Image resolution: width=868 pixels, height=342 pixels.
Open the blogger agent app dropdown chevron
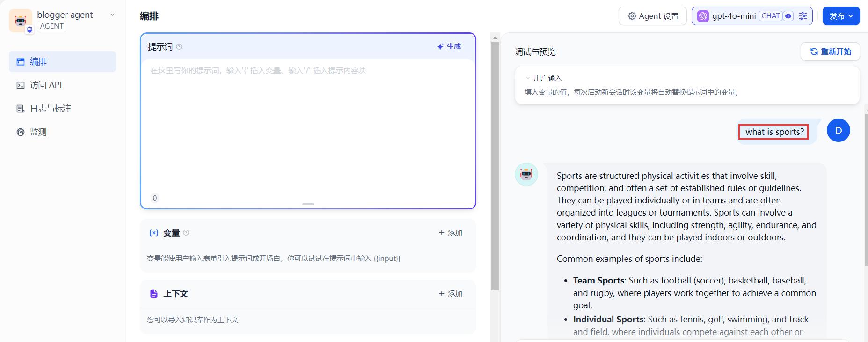[112, 15]
